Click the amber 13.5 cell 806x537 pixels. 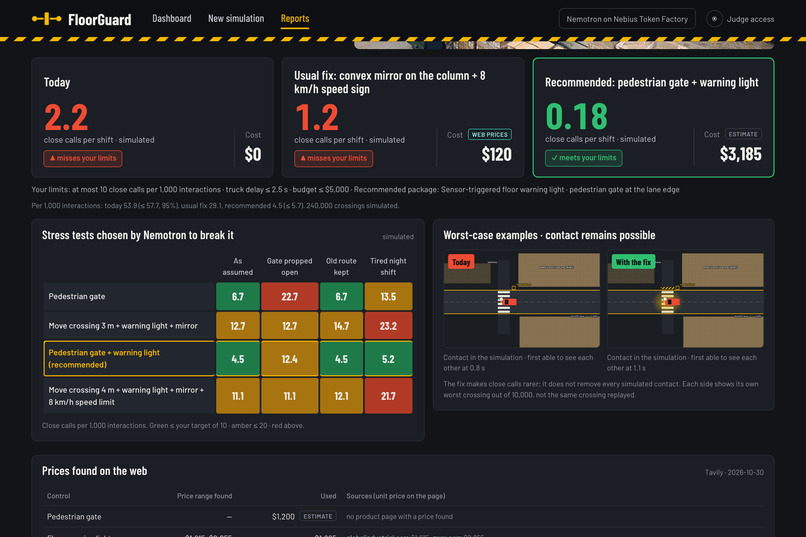pyautogui.click(x=388, y=297)
